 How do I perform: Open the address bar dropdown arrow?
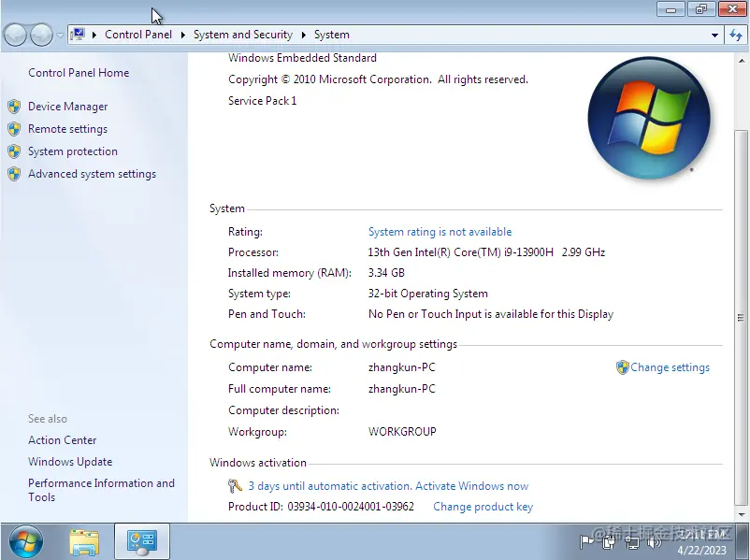pyautogui.click(x=714, y=35)
